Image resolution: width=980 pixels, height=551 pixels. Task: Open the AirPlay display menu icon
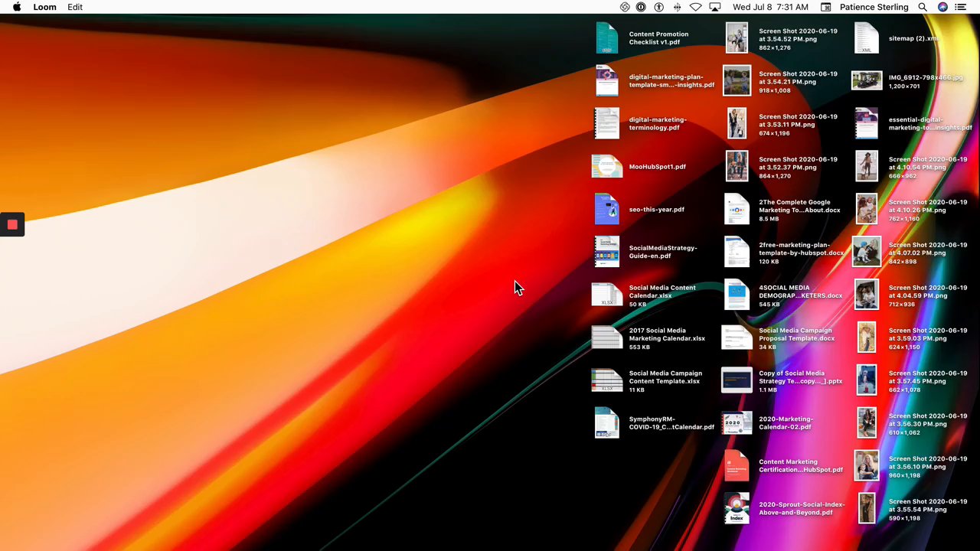(714, 7)
